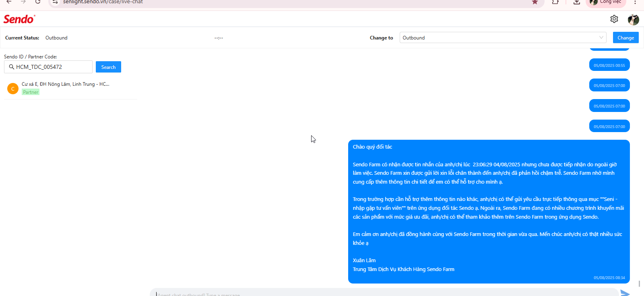The width and height of the screenshot is (644, 296).
Task: Open the settings gear icon
Action: (614, 19)
